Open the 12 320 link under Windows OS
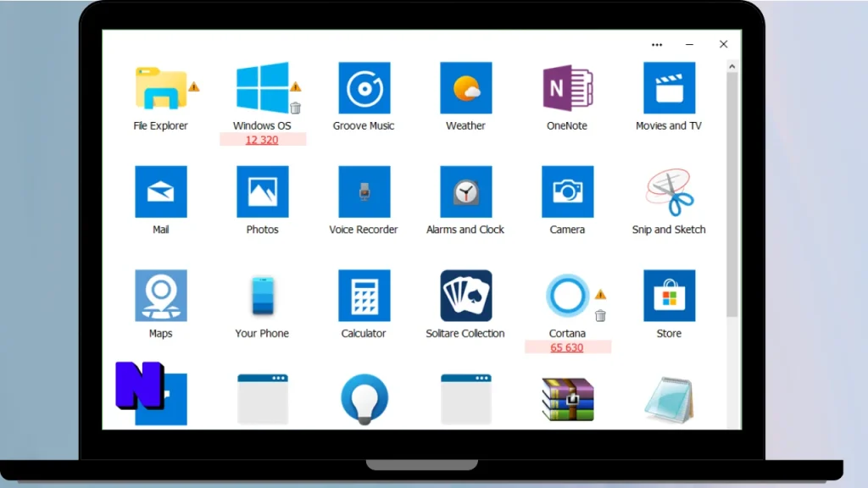868x488 pixels. point(262,140)
